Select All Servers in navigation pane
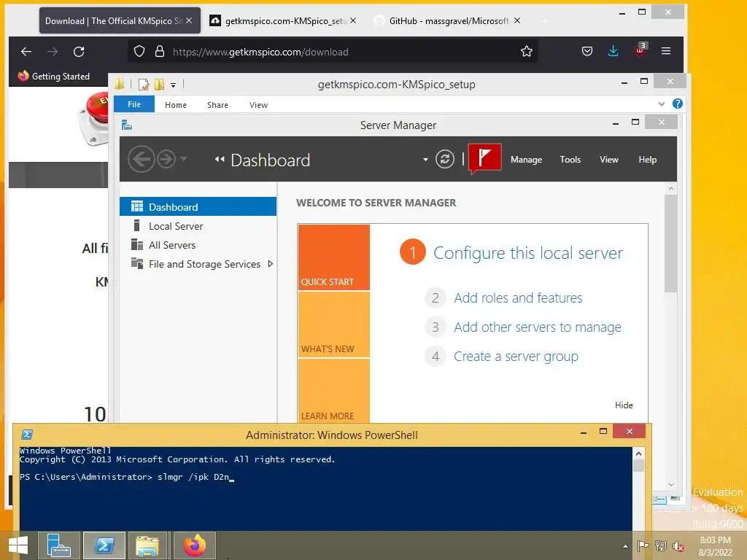This screenshot has height=560, width=747. [x=198, y=245]
